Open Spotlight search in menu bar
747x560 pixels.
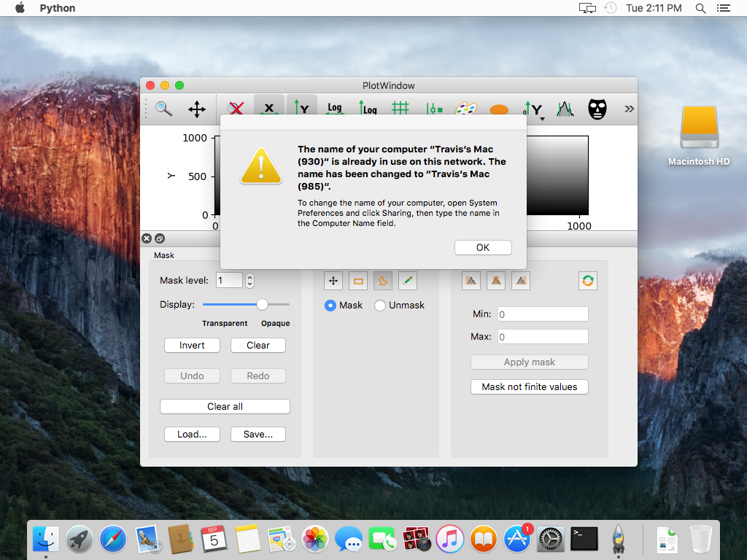[700, 8]
